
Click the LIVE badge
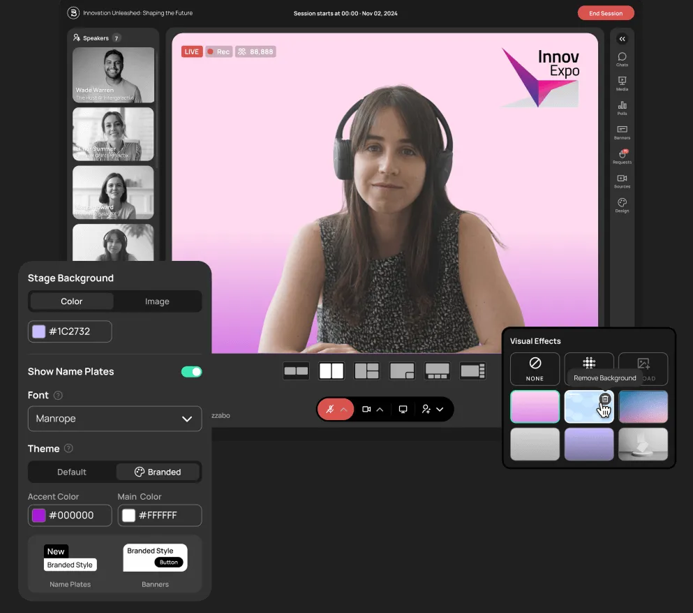(191, 52)
